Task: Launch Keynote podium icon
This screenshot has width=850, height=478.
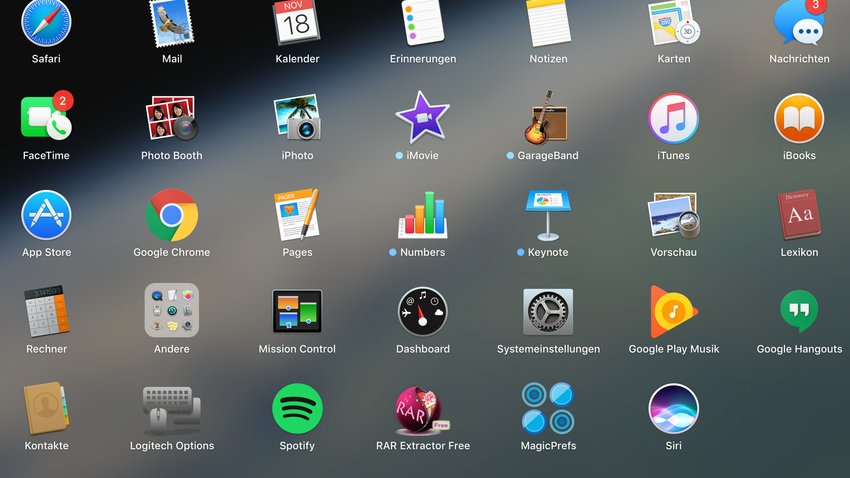Action: (x=549, y=215)
